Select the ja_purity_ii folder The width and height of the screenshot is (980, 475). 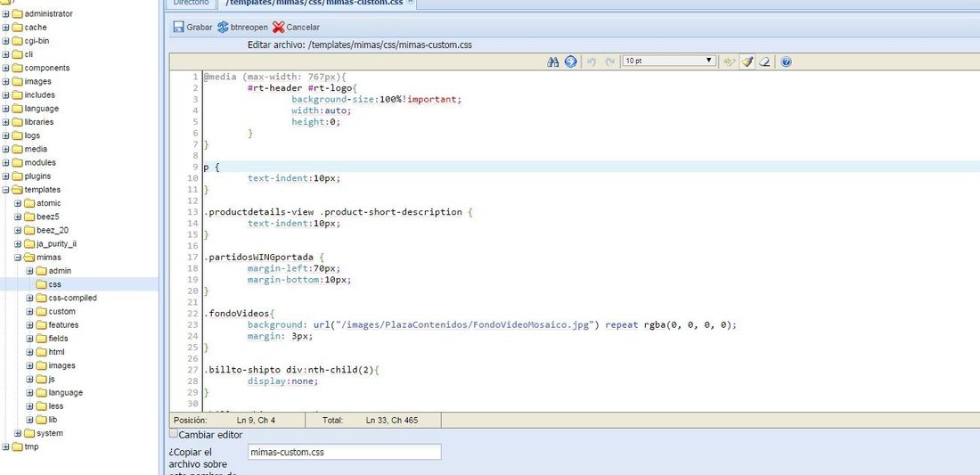(56, 244)
